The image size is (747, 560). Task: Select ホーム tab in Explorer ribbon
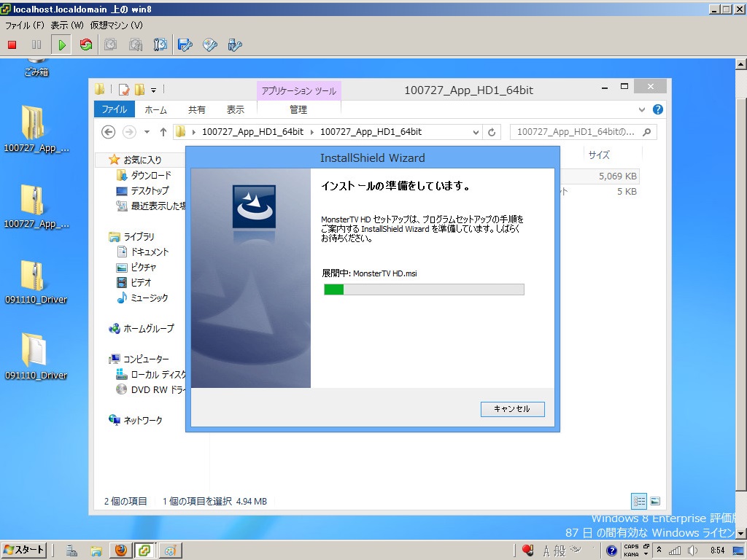coord(156,109)
